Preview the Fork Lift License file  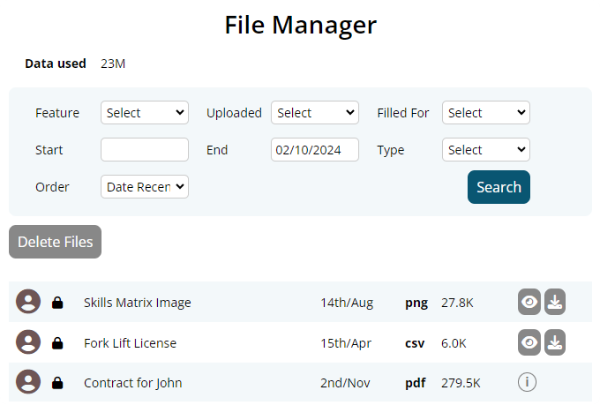[x=529, y=343]
